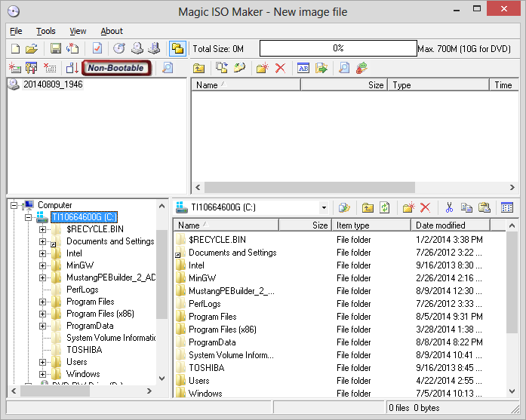
Task: Click the 0% disc capacity progress bar
Action: pyautogui.click(x=338, y=48)
